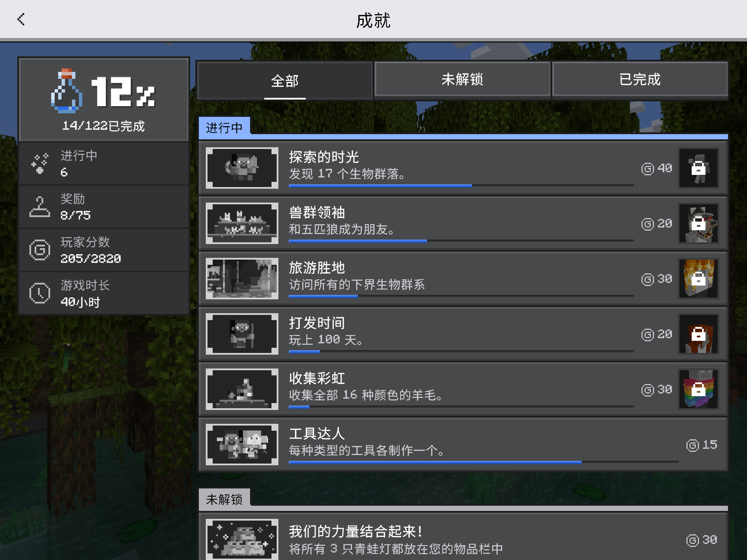The image size is (747, 560).
Task: Click the rewards hanger icon
Action: tap(40, 207)
